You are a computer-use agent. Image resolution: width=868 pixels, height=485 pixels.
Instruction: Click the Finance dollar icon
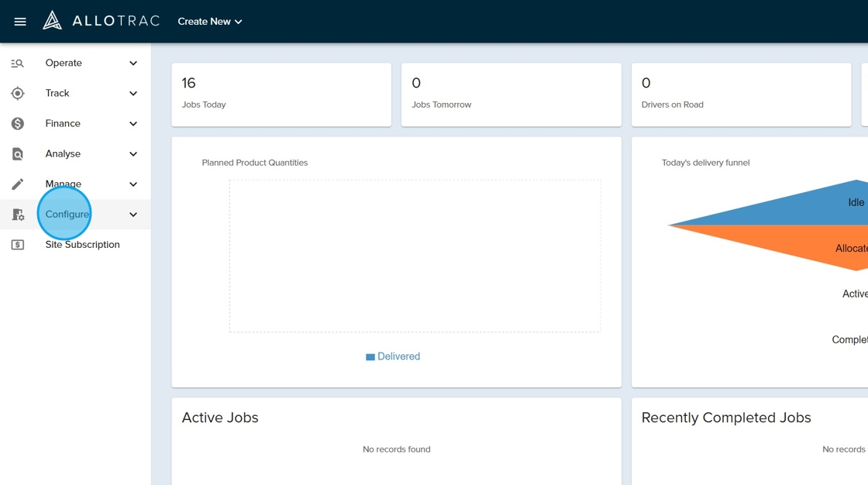click(17, 124)
